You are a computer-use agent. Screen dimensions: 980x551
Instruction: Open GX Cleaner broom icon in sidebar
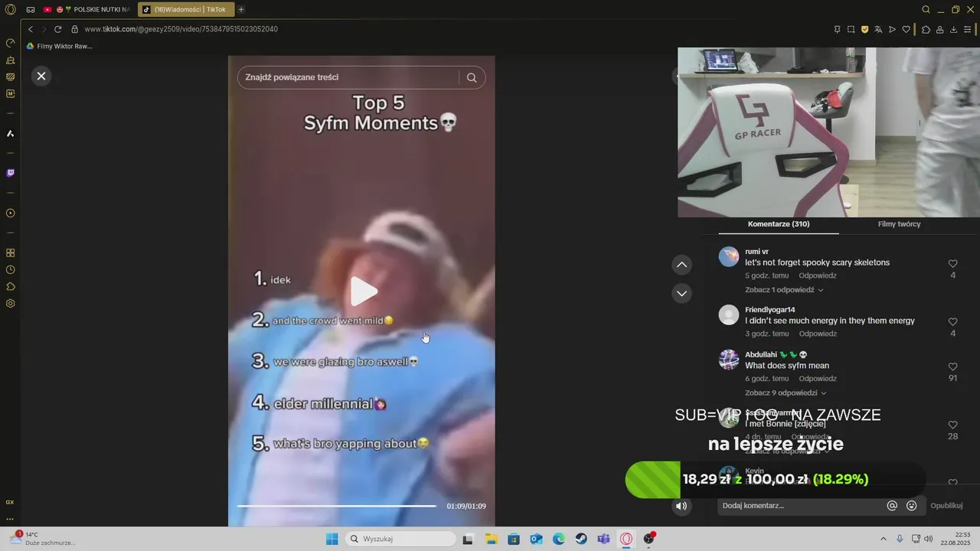click(11, 60)
